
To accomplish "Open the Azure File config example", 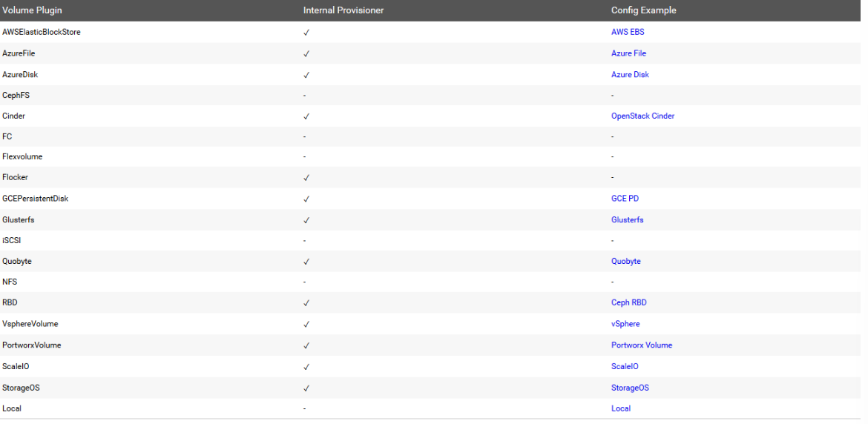I will click(x=628, y=53).
